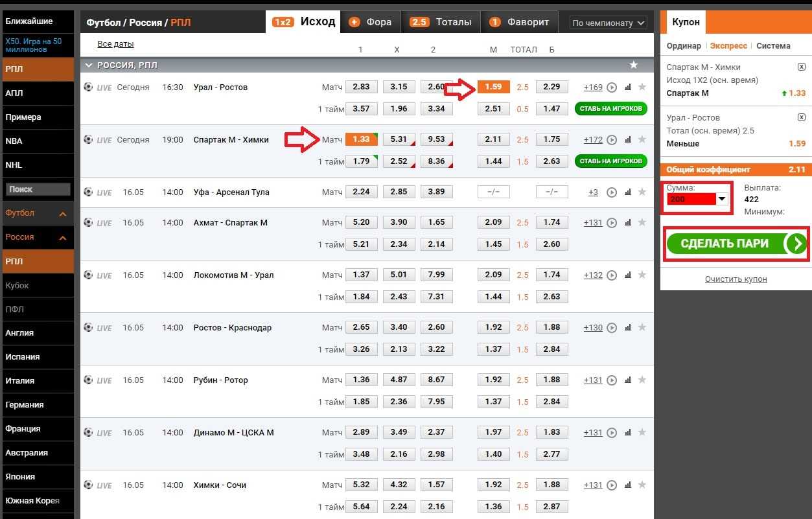Click СТАВЬ НА ИГРОКОВ for Урал - Ростов
The width and height of the screenshot is (812, 519).
point(610,108)
